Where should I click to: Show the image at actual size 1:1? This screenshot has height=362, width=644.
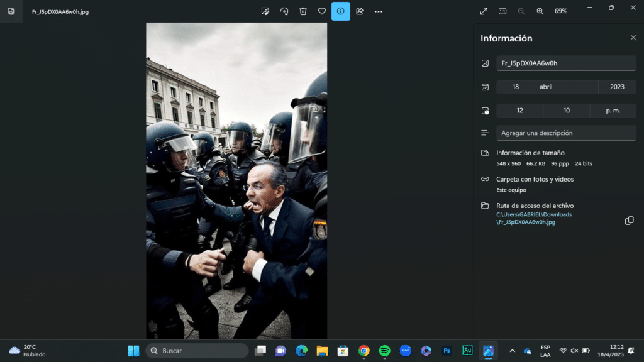(502, 11)
